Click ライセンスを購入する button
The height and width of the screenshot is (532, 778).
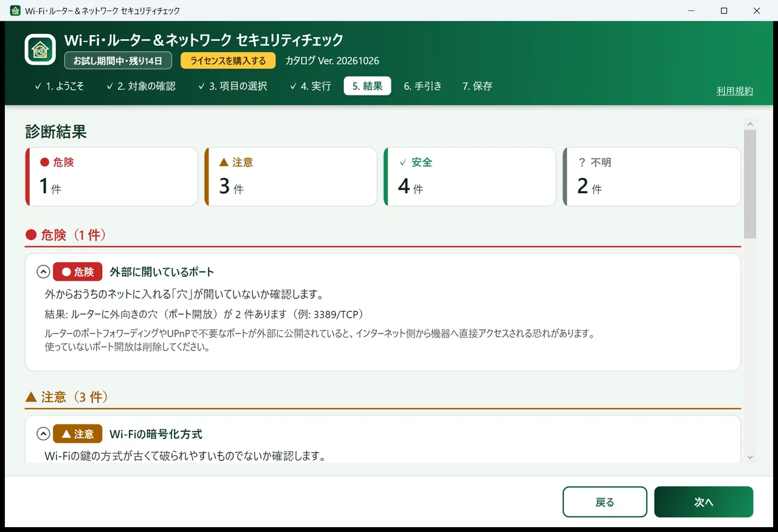[x=228, y=61]
